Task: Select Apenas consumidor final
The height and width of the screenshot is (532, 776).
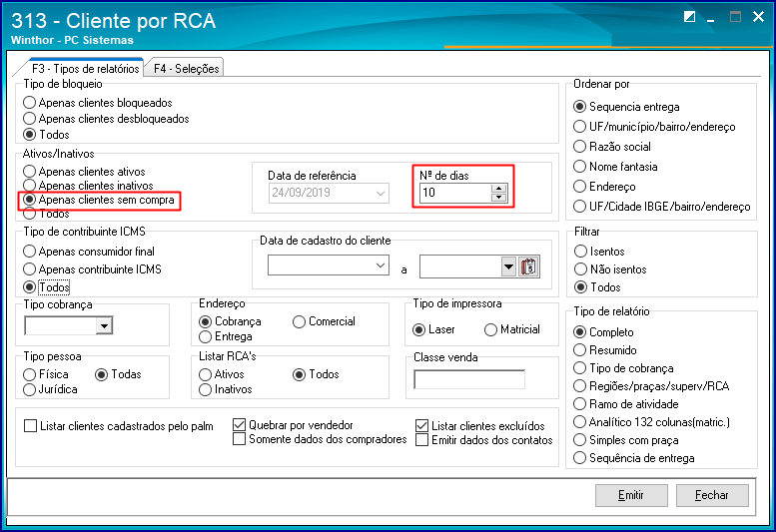Action: 89,252
